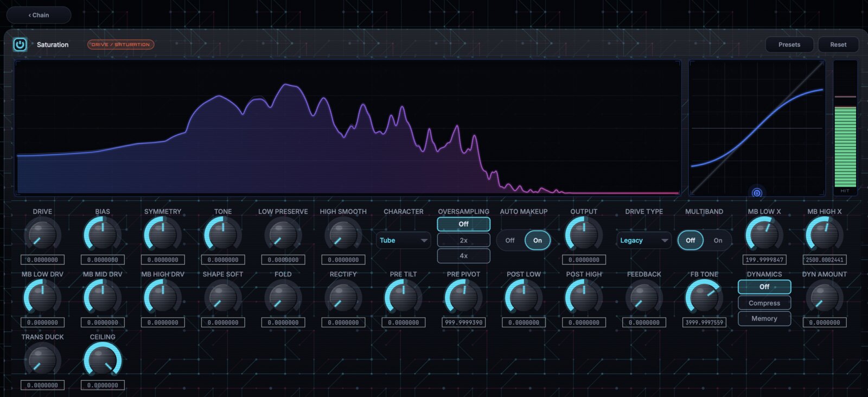Open the Drive Type dropdown showing Legacy

(x=644, y=240)
